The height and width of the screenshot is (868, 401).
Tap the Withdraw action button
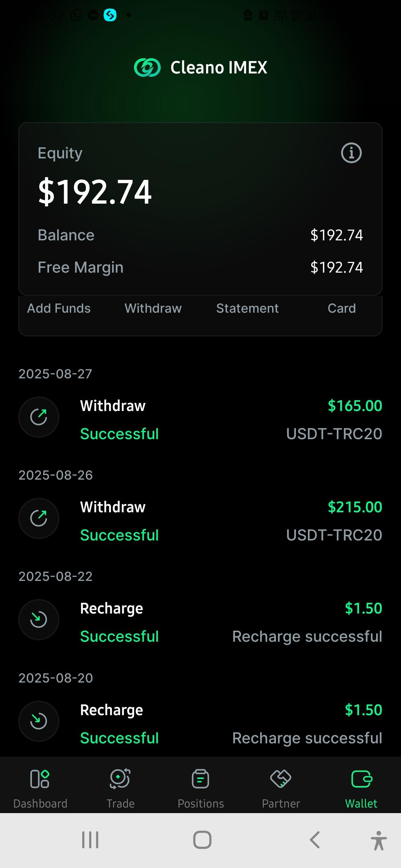[x=153, y=308]
